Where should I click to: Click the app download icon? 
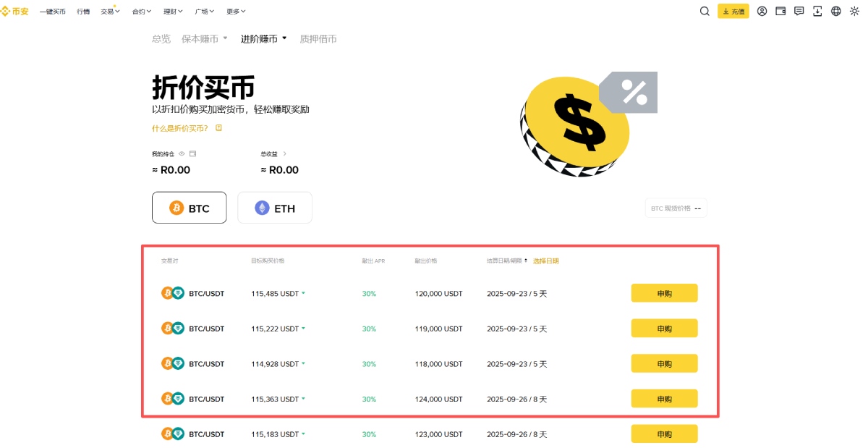pyautogui.click(x=817, y=11)
